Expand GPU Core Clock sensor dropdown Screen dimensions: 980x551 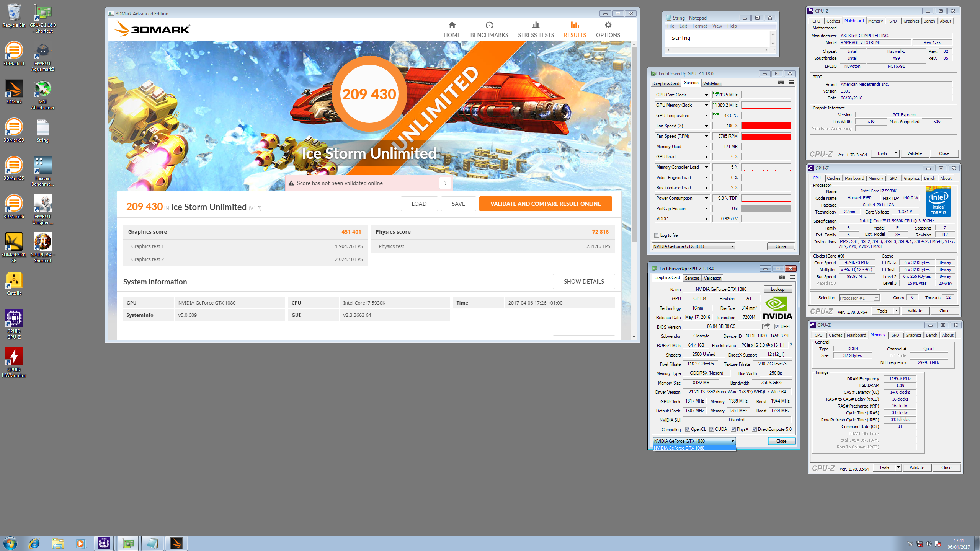pyautogui.click(x=706, y=95)
